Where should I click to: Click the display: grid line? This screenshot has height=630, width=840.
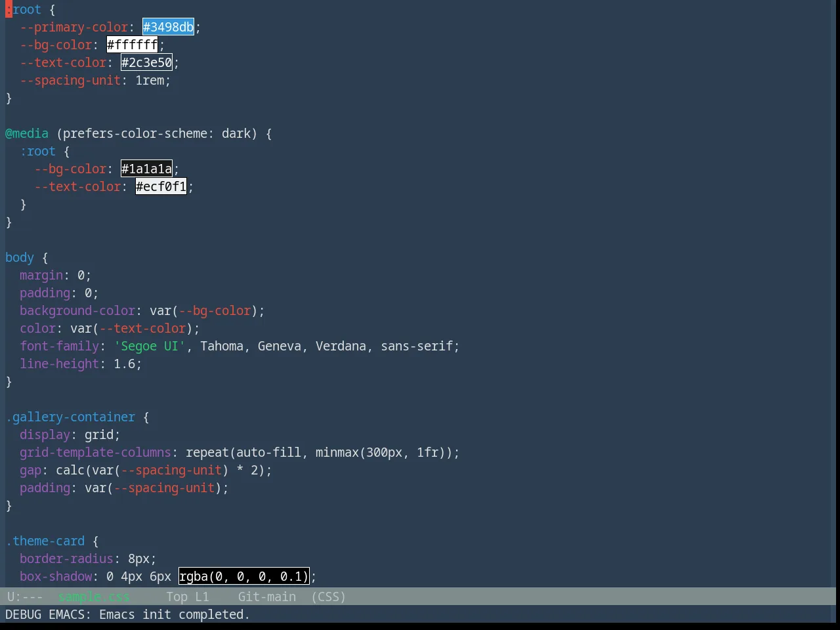[x=70, y=434]
